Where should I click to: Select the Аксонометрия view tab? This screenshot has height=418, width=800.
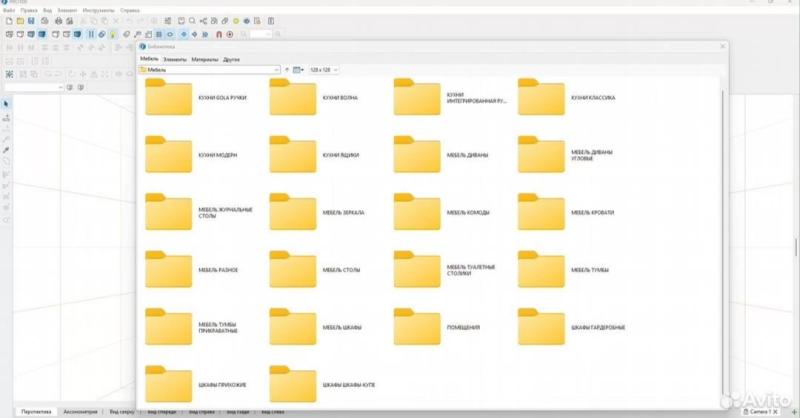(x=81, y=411)
